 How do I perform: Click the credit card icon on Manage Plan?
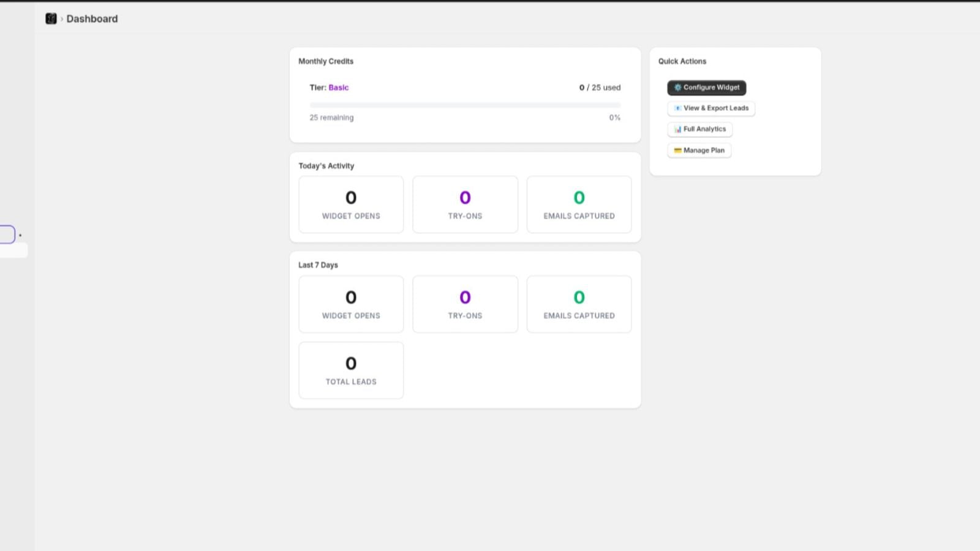tap(677, 151)
